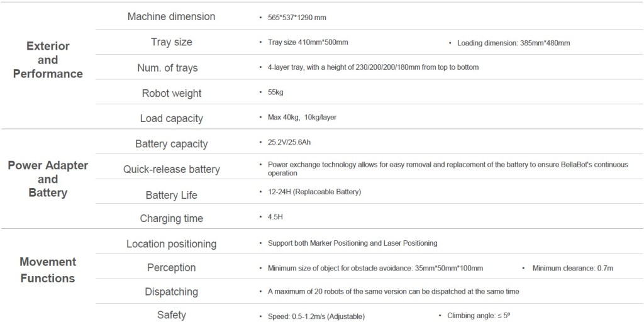Click the Battery Life label
This screenshot has height=327, width=644.
point(171,195)
